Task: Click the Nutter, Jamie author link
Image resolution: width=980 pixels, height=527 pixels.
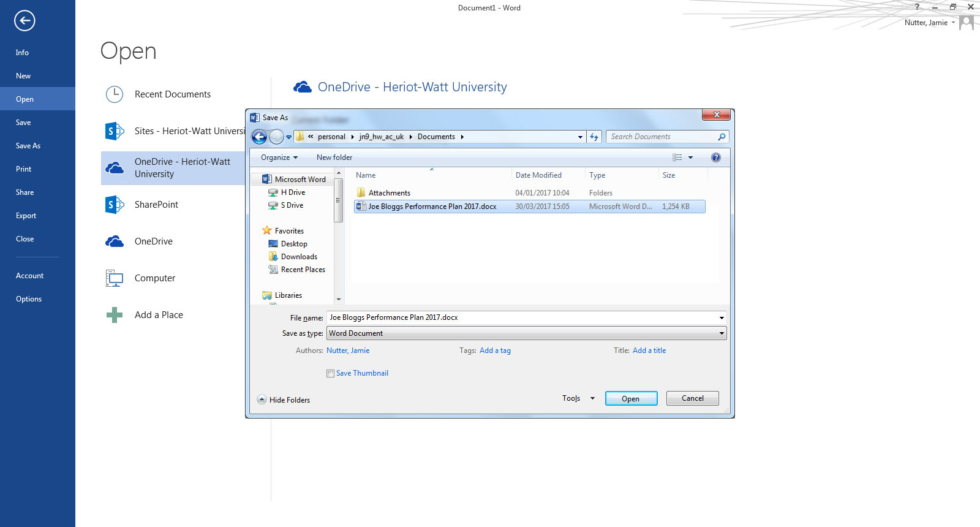Action: [x=348, y=351]
